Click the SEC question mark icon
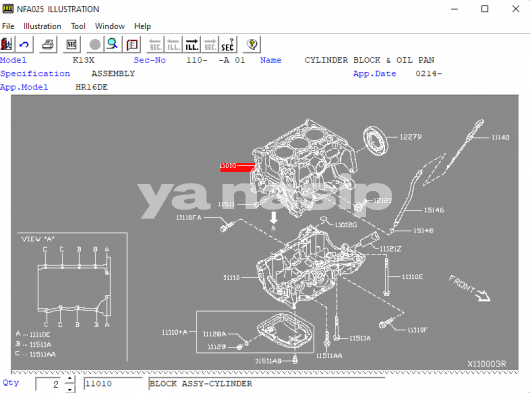The image size is (530, 393). 228,44
